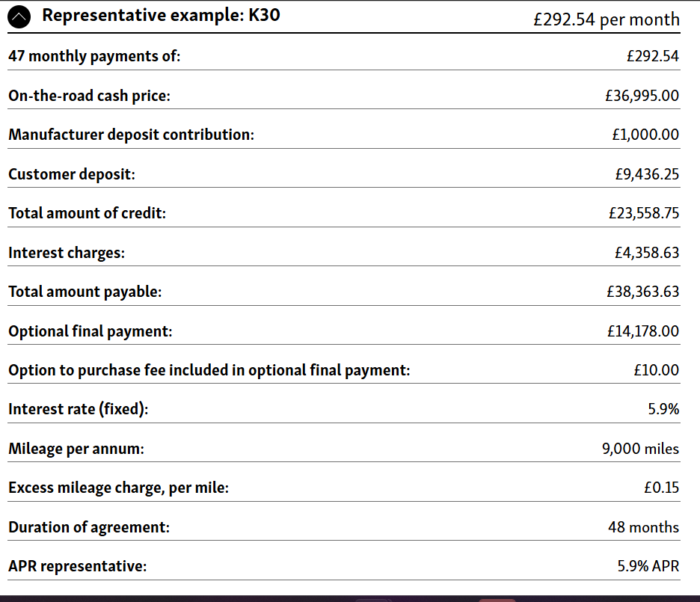Image resolution: width=700 pixels, height=602 pixels.
Task: Click the On-the-road cash price label
Action: (x=90, y=96)
